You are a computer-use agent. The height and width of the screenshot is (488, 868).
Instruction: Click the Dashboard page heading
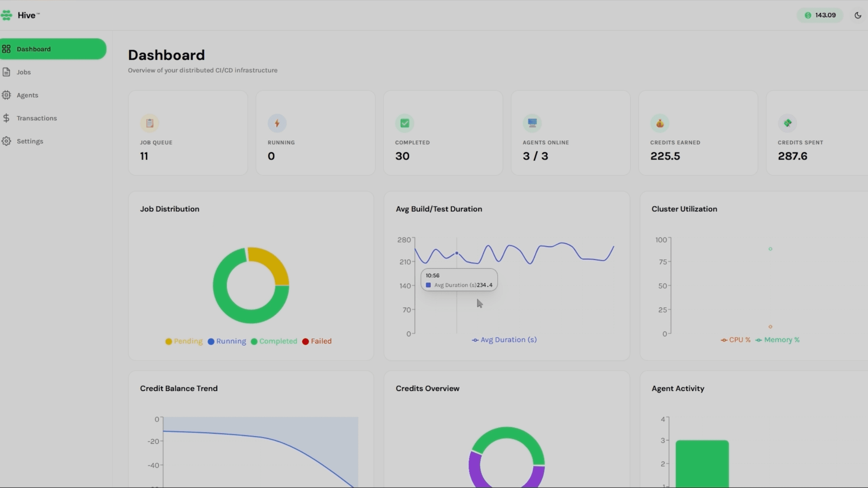(166, 55)
